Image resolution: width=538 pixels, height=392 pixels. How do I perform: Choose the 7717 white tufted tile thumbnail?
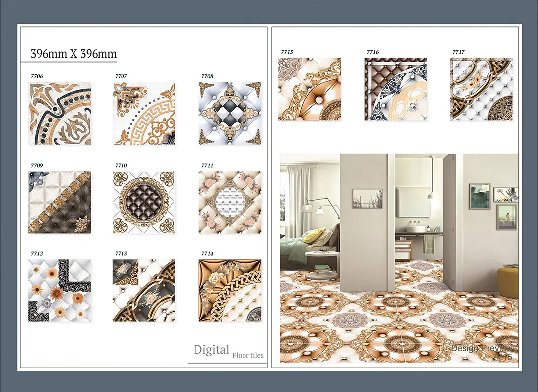[x=481, y=89]
